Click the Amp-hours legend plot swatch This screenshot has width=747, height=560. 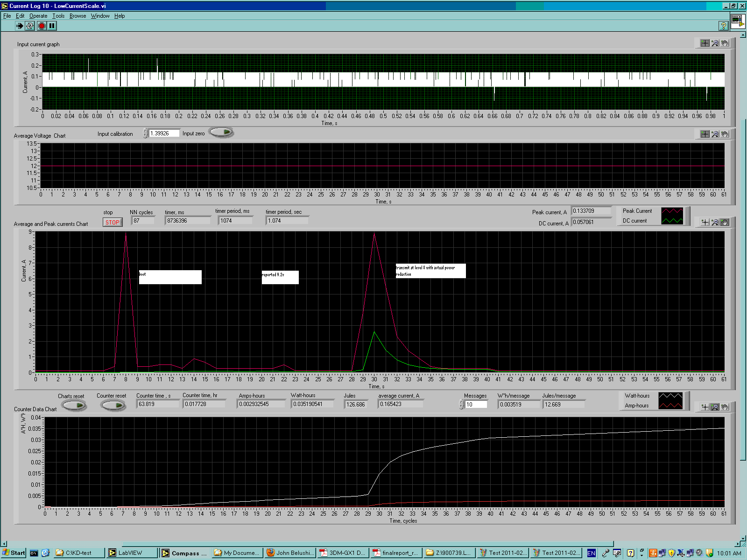[x=670, y=406]
